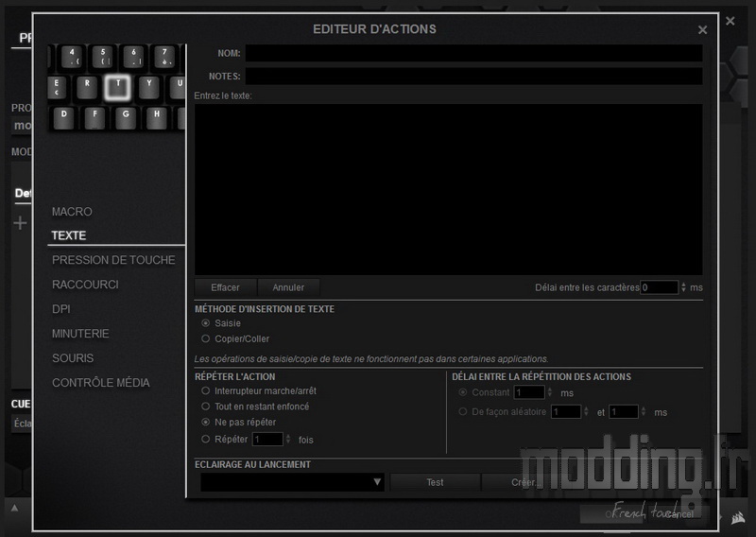This screenshot has width=756, height=537.
Task: Open CONTRÔLE MÉDIA action type
Action: 101,383
